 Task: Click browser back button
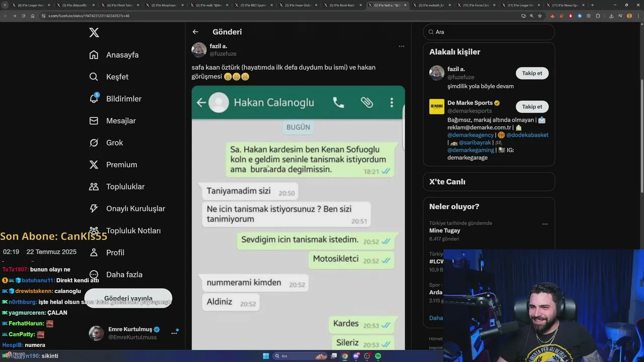click(x=6, y=16)
